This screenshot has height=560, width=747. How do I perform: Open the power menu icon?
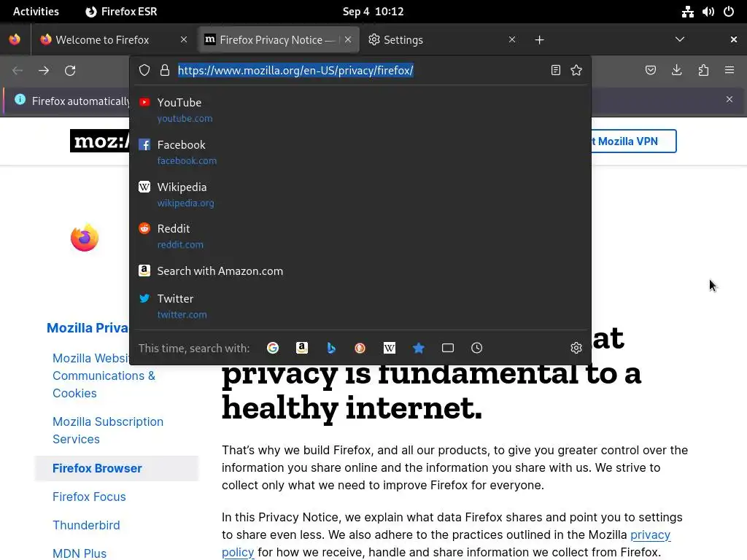[729, 12]
